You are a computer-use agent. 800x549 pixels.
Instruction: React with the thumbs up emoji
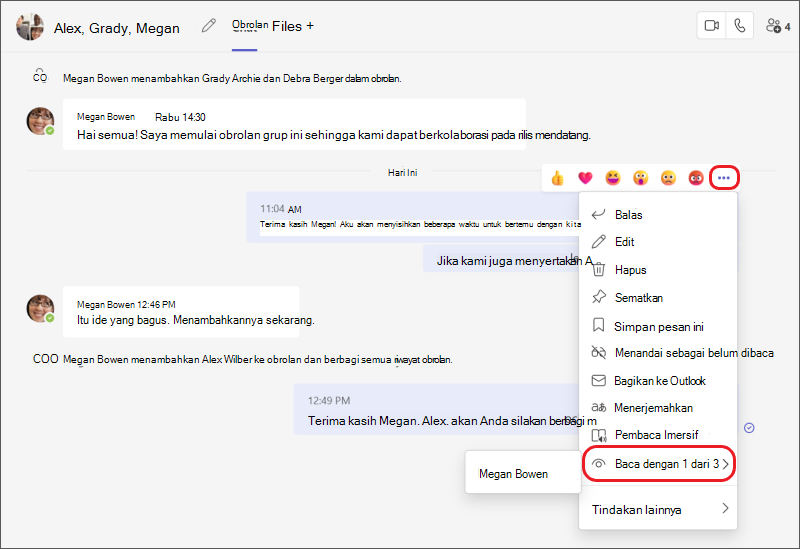pos(558,178)
